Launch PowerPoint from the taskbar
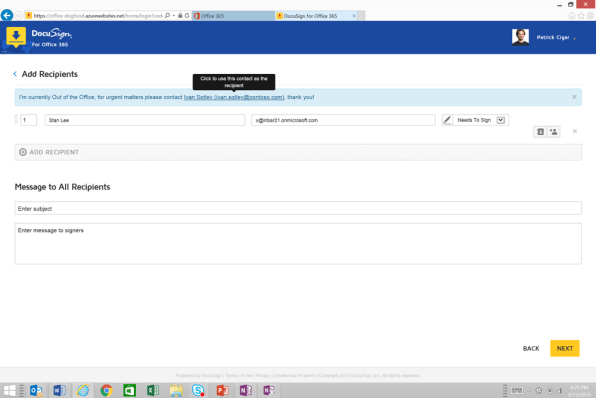This screenshot has width=596, height=398. (222, 390)
